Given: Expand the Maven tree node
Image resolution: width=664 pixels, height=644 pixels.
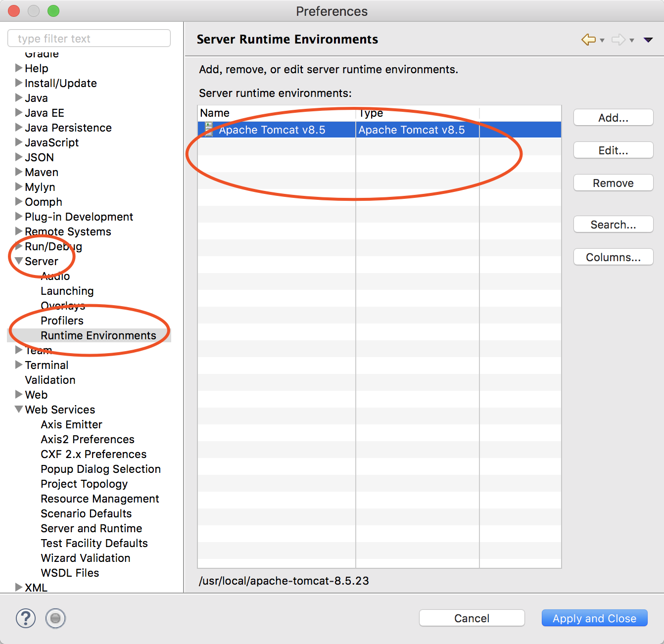Looking at the screenshot, I should (x=19, y=172).
